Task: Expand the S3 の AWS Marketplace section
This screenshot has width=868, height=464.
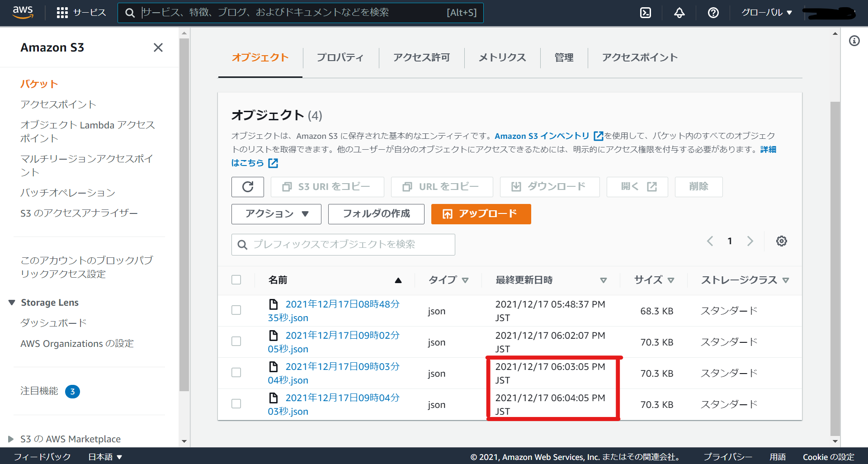Action: coord(11,439)
